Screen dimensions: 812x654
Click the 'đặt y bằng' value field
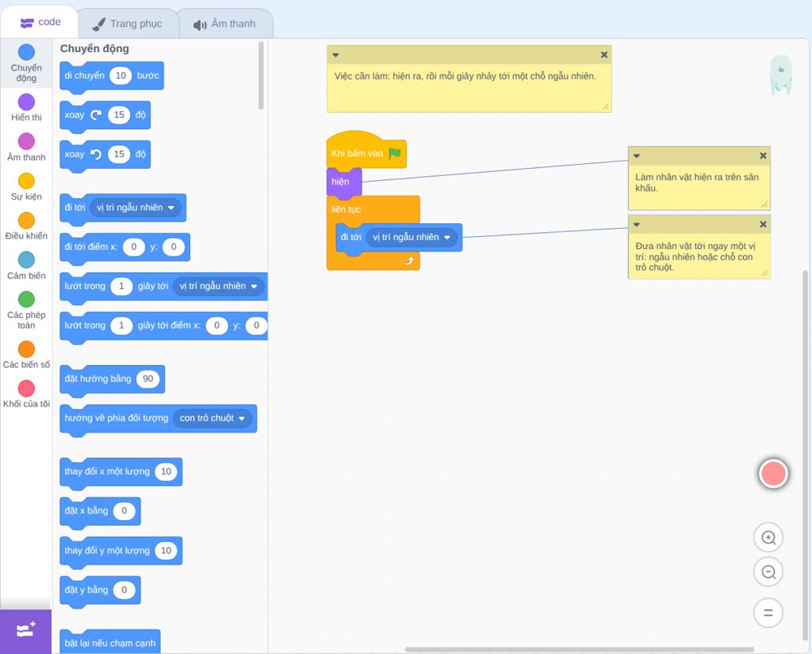tap(124, 590)
